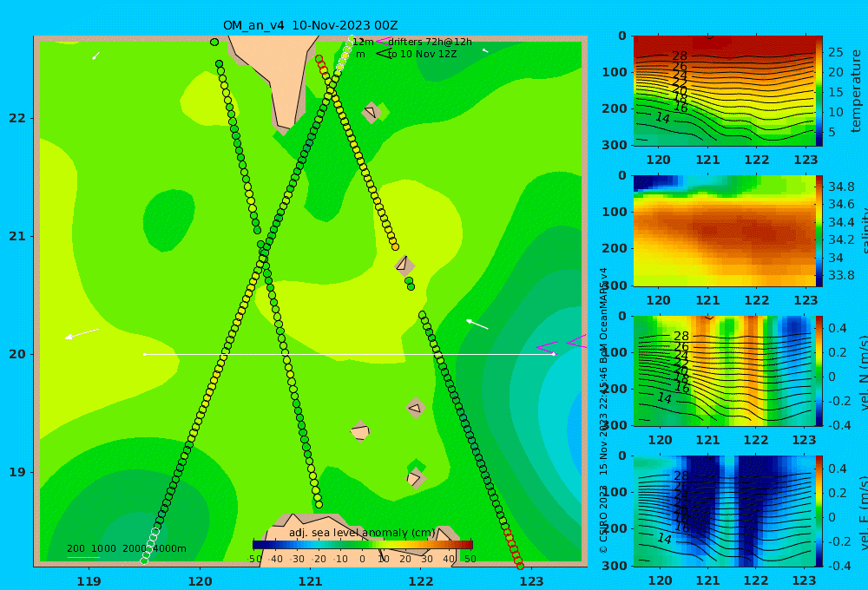
Task: Click the salinity colorbar
Action: pyautogui.click(x=819, y=231)
